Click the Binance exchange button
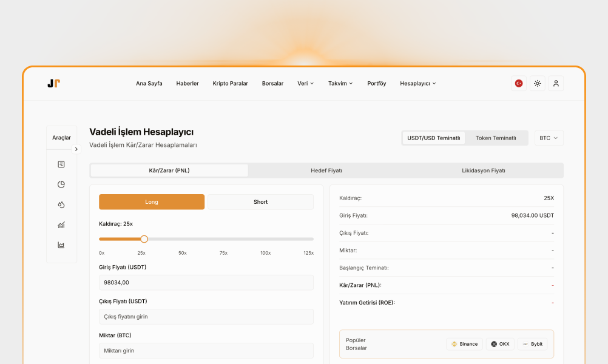Viewport: 608px width, 364px height. [x=464, y=344]
